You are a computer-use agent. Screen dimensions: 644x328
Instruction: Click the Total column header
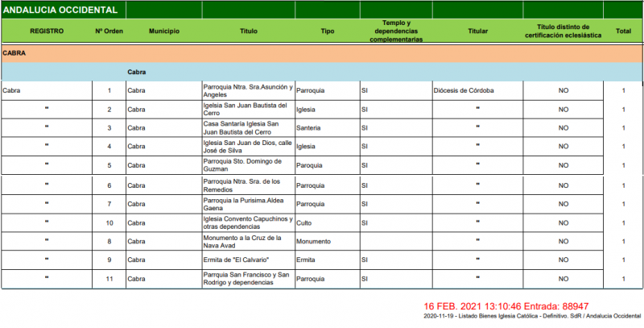pyautogui.click(x=623, y=31)
